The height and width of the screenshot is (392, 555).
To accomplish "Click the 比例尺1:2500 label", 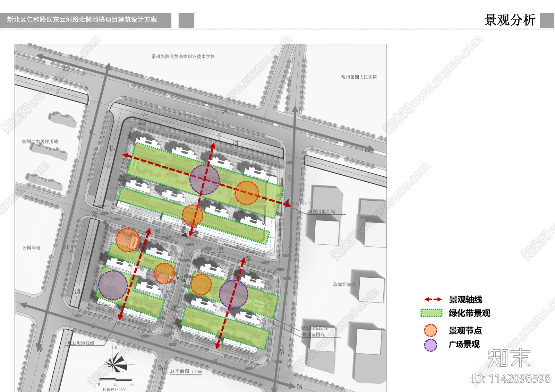I will point(114,390).
